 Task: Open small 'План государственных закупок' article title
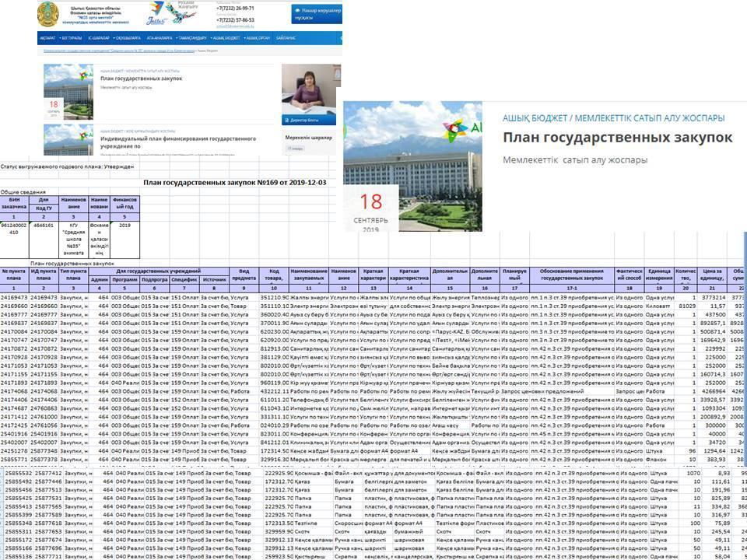142,79
